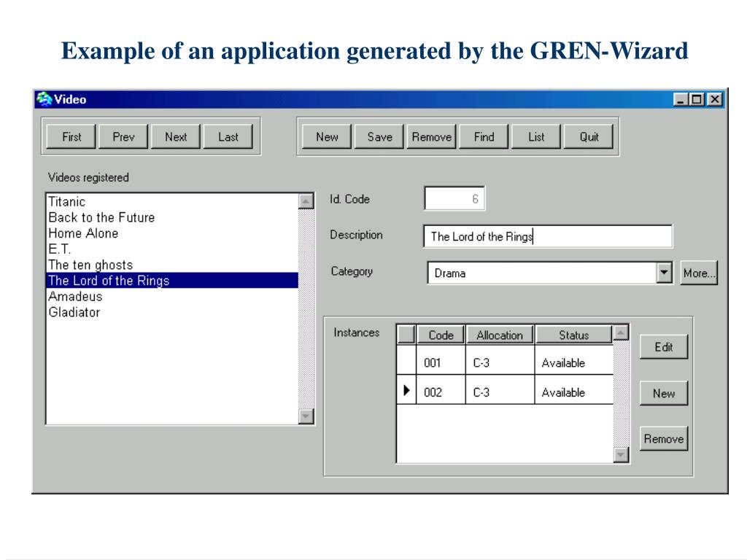The image size is (747, 560).
Task: Click the Status column header
Action: [x=573, y=335]
